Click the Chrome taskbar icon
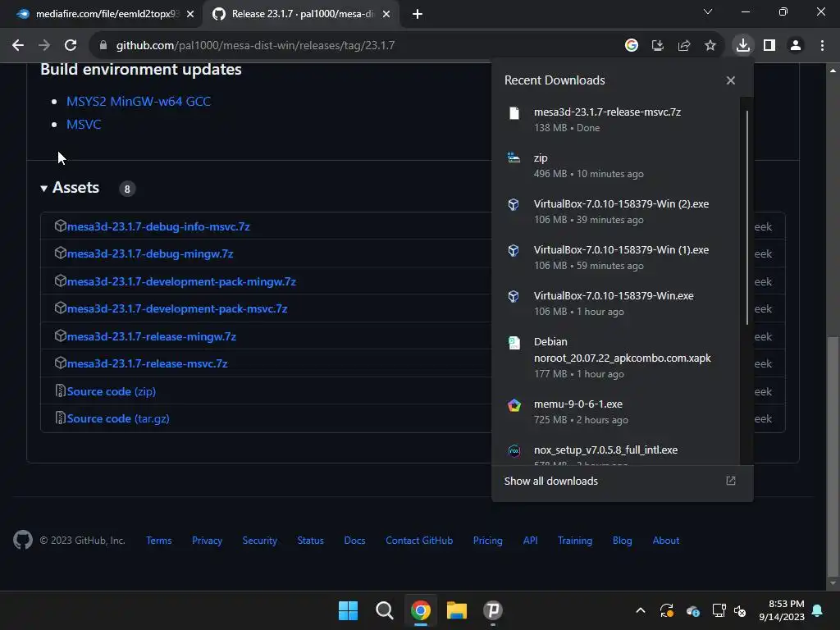This screenshot has height=630, width=840. (x=421, y=610)
